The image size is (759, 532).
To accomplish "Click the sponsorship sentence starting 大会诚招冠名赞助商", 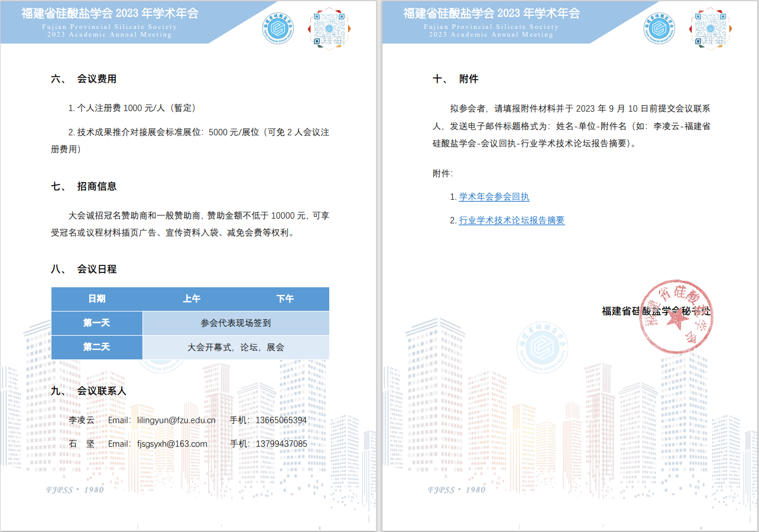I will tap(190, 224).
